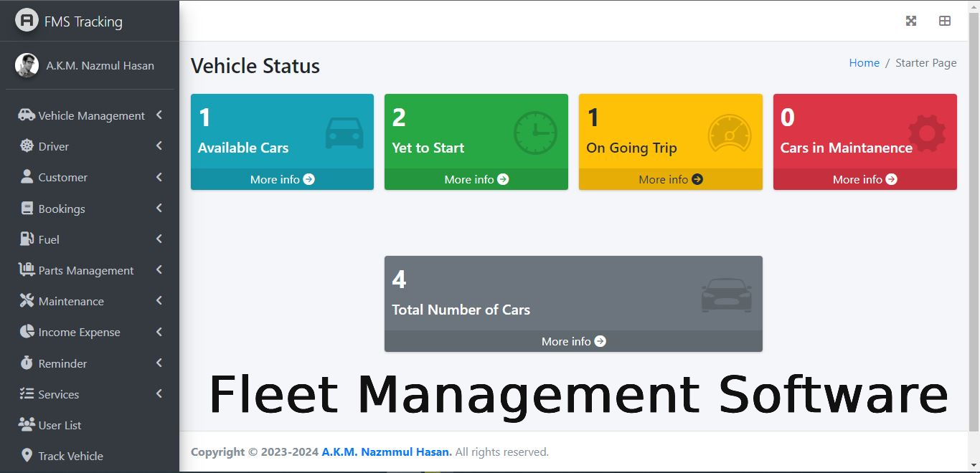Toggle fullscreen using the expand icon
The width and height of the screenshot is (980, 473).
click(910, 21)
